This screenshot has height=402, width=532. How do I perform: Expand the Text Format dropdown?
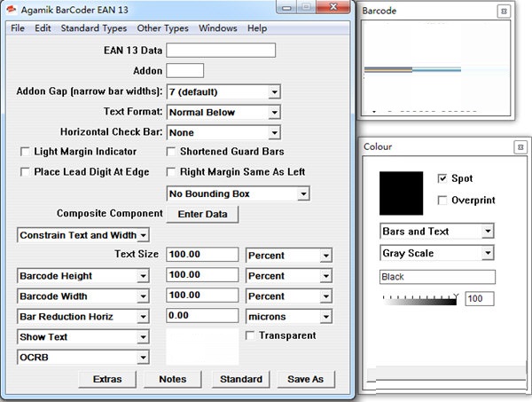tap(274, 113)
